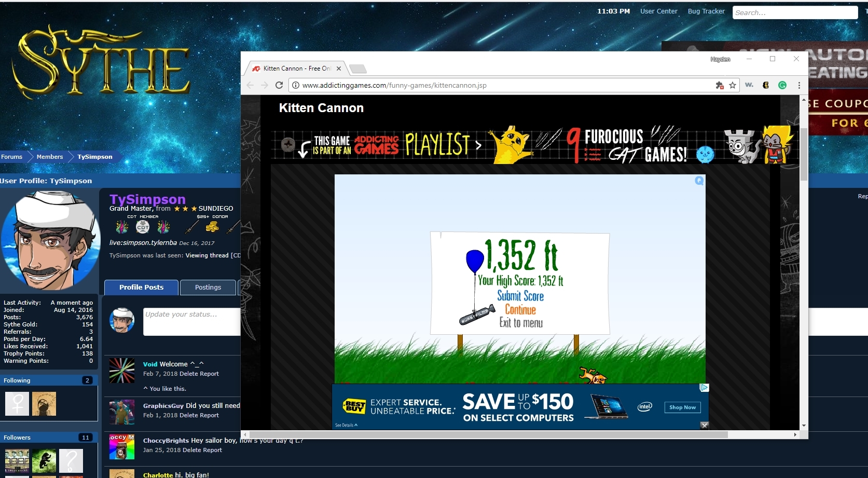Image resolution: width=868 pixels, height=478 pixels.
Task: Report Void's Feb 7 profile post
Action: point(210,374)
